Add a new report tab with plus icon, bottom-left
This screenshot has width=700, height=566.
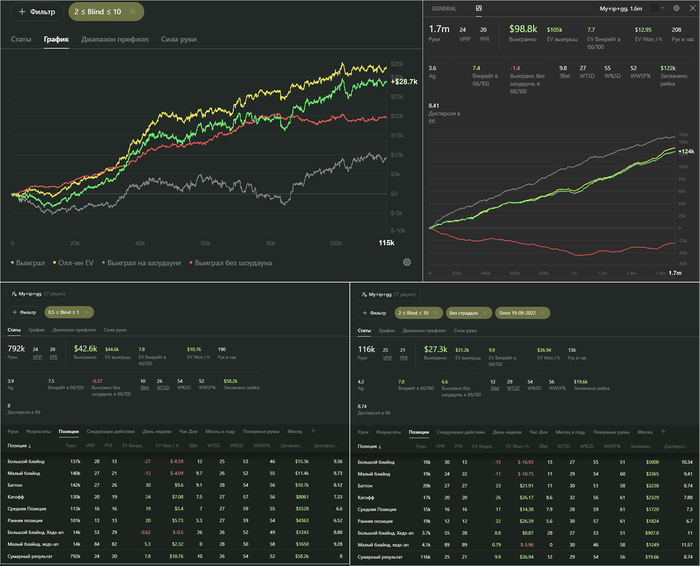point(313,431)
